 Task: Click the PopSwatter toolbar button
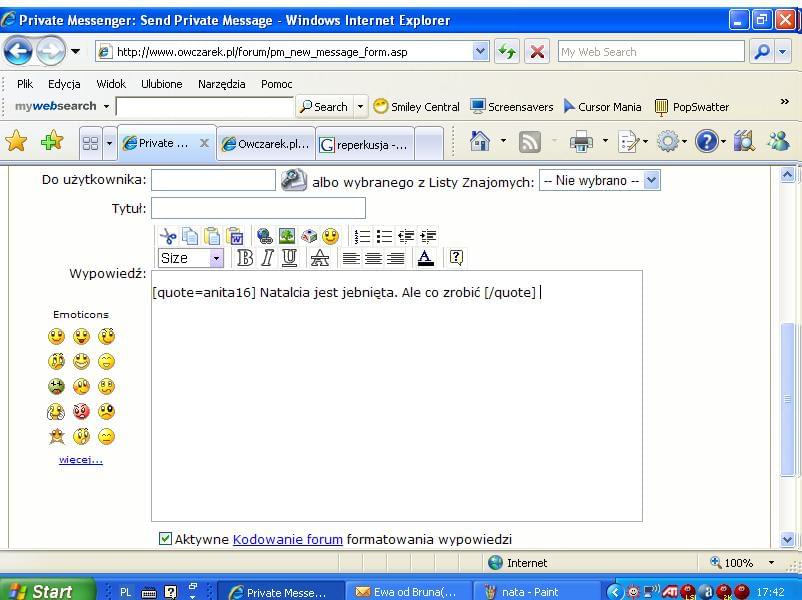tap(692, 107)
